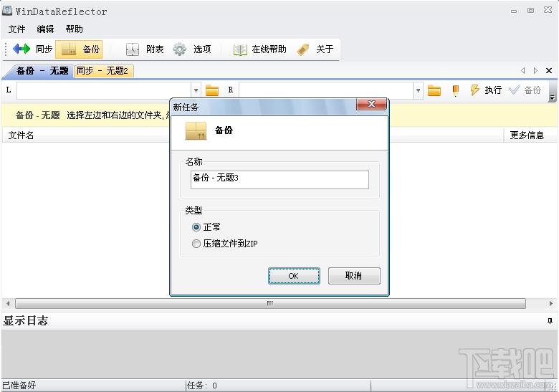Screen dimensions: 559x392
Task: Browse left folder with folder icon next to L
Action: (x=212, y=90)
